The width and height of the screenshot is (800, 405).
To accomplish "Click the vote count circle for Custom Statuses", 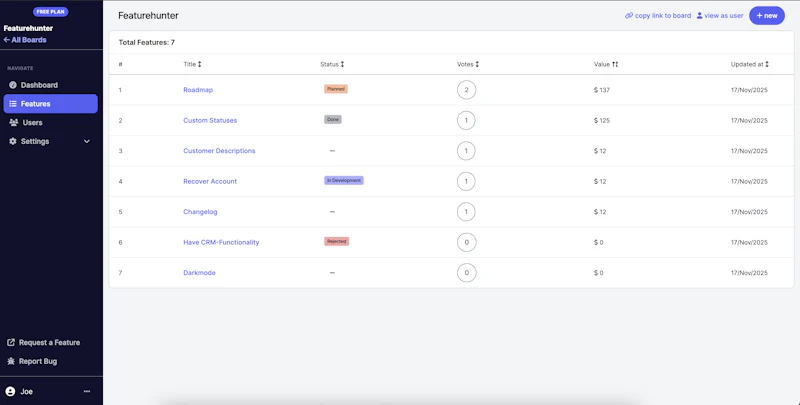I will click(466, 120).
